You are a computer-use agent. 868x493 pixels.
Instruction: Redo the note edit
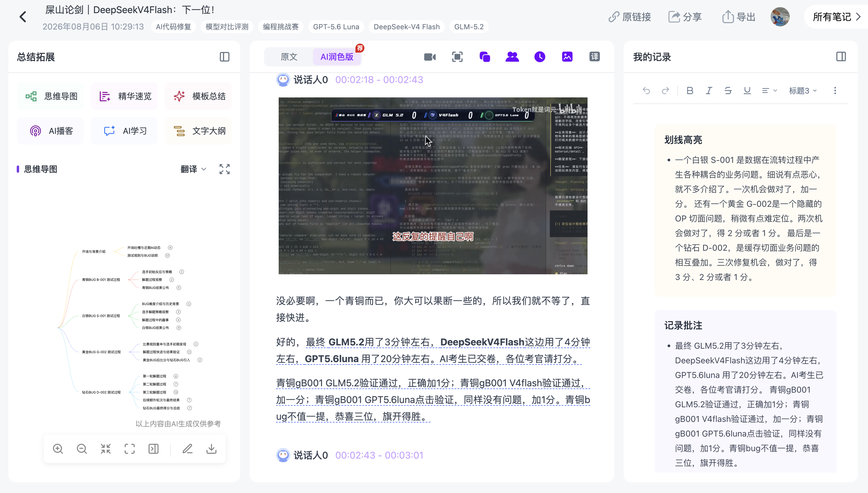point(665,91)
